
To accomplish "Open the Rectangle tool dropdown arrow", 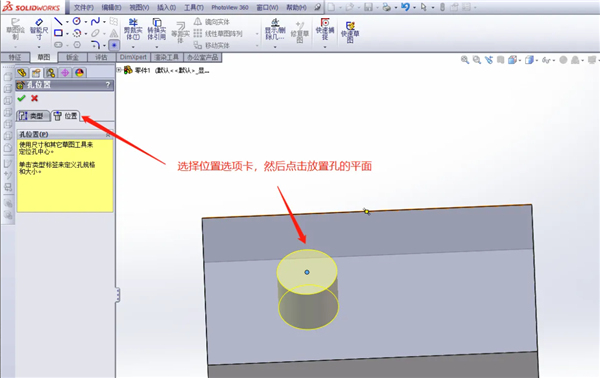I will click(x=67, y=34).
